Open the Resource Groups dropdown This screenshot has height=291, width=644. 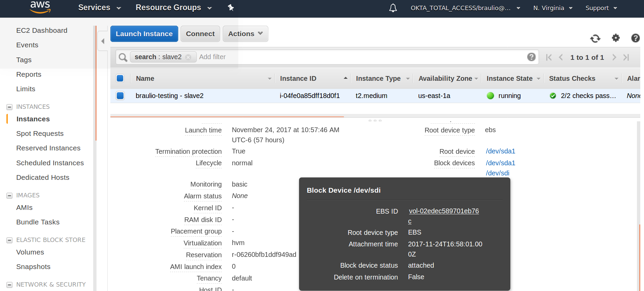(174, 7)
